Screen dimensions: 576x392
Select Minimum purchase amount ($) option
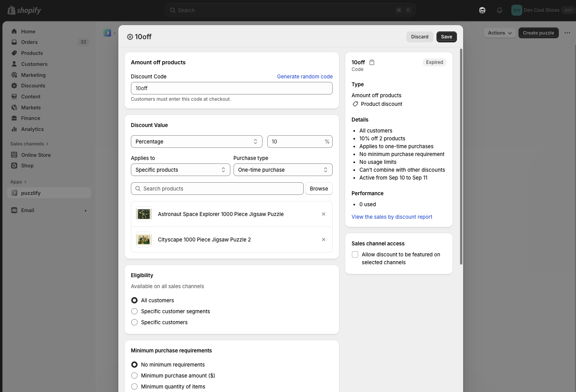(134, 376)
